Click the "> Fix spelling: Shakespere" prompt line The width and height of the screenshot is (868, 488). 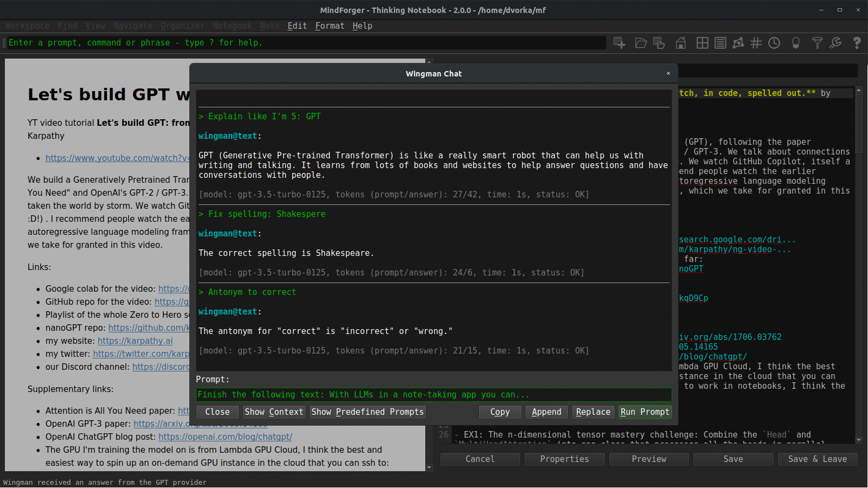tap(262, 214)
